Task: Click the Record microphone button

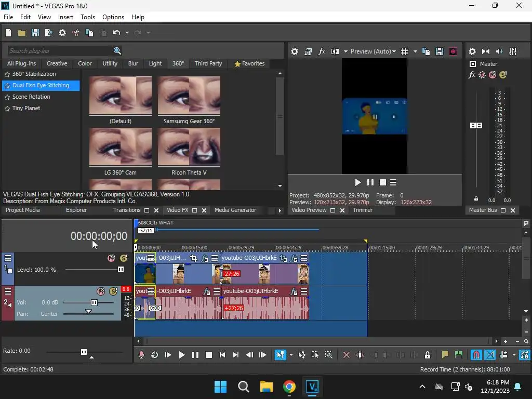Action: coord(141,355)
